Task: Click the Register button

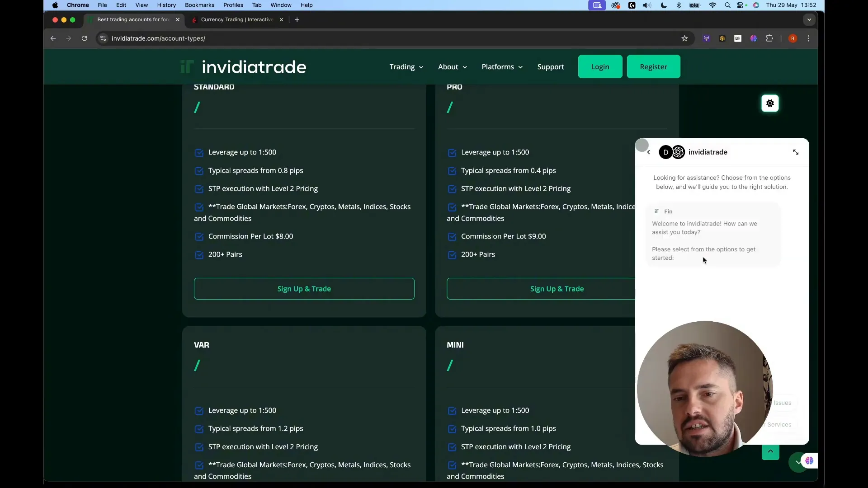Action: coord(653,67)
